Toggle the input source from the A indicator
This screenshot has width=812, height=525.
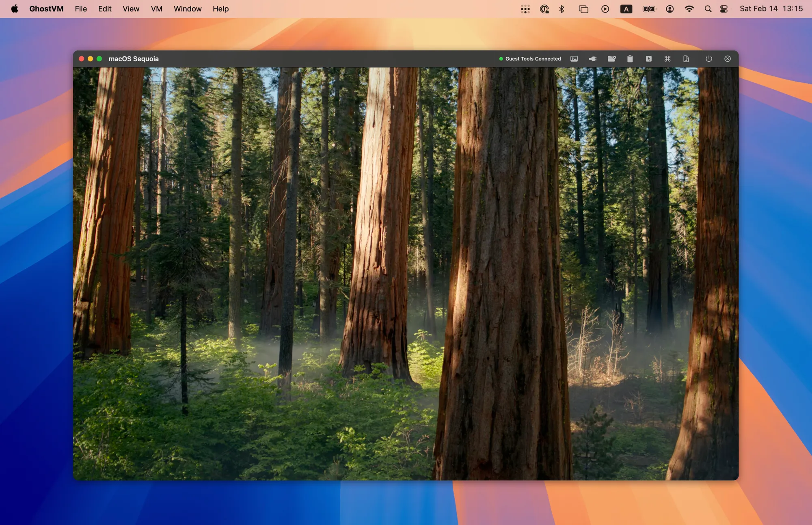click(x=626, y=9)
